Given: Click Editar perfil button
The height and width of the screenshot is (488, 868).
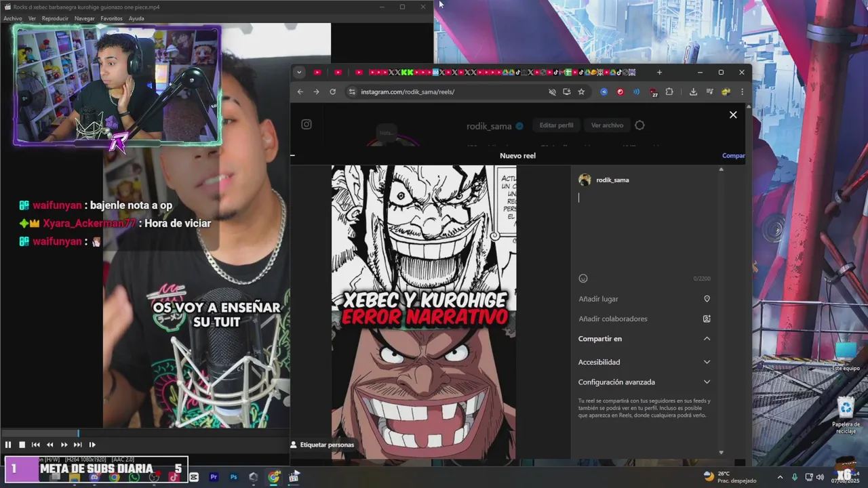Looking at the screenshot, I should [556, 125].
